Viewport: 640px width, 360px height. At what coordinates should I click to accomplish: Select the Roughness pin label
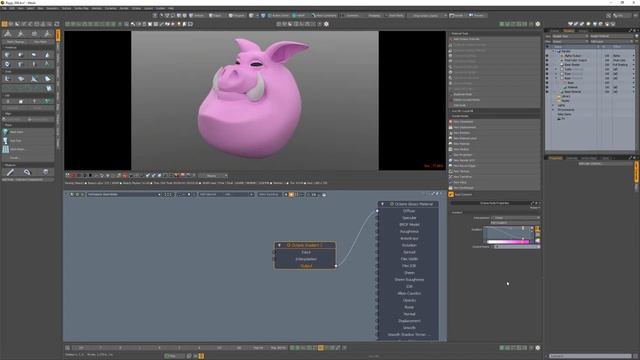click(409, 231)
